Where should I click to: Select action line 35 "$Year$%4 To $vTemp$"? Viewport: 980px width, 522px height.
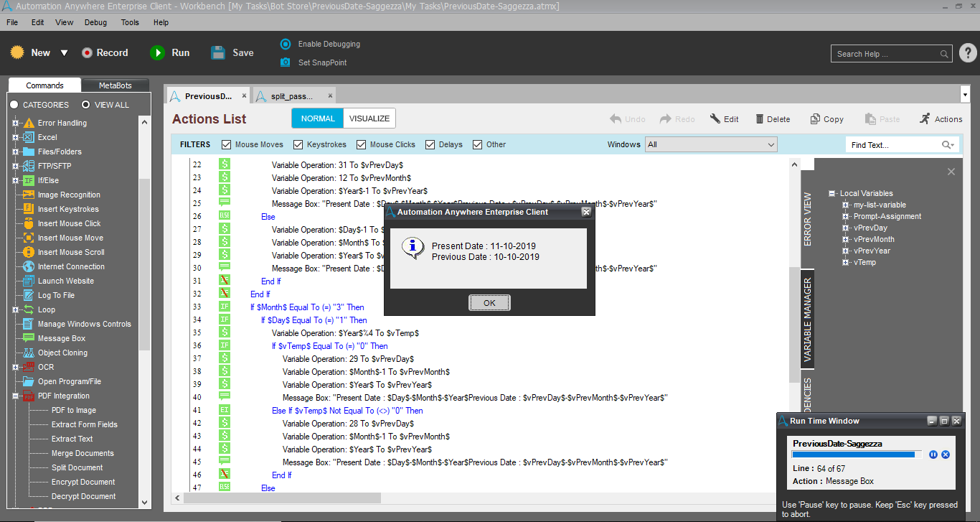[x=345, y=333]
